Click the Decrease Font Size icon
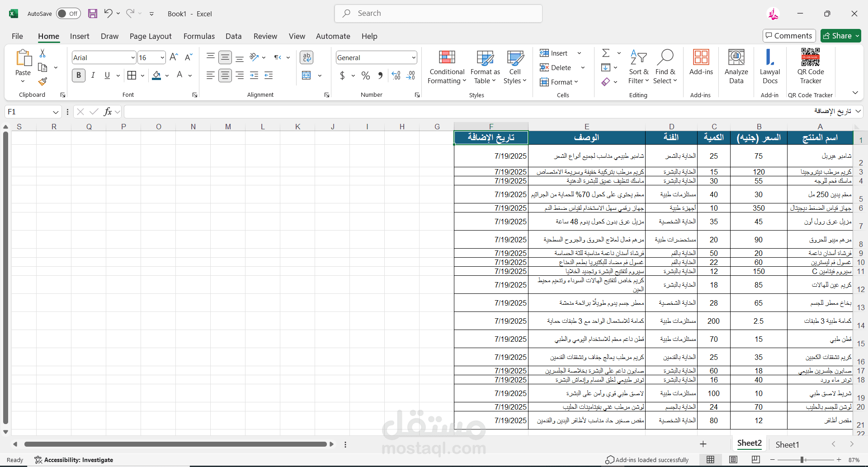 [189, 57]
